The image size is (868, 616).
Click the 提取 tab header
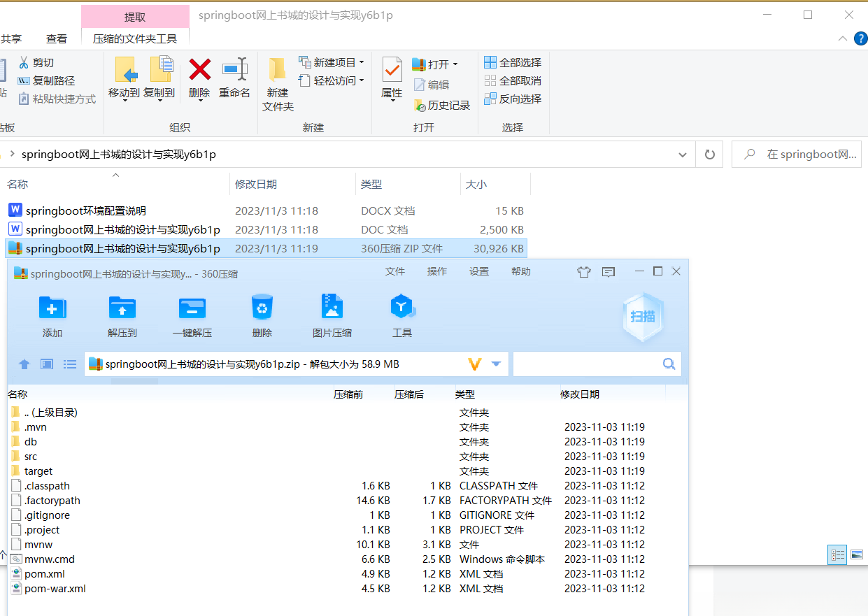[x=135, y=17]
